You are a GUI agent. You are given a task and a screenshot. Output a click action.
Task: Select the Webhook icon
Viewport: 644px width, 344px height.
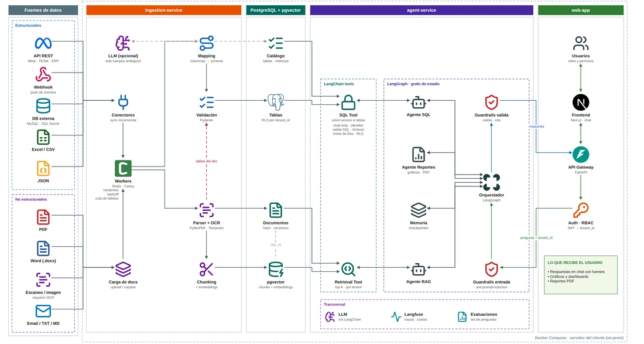(43, 74)
